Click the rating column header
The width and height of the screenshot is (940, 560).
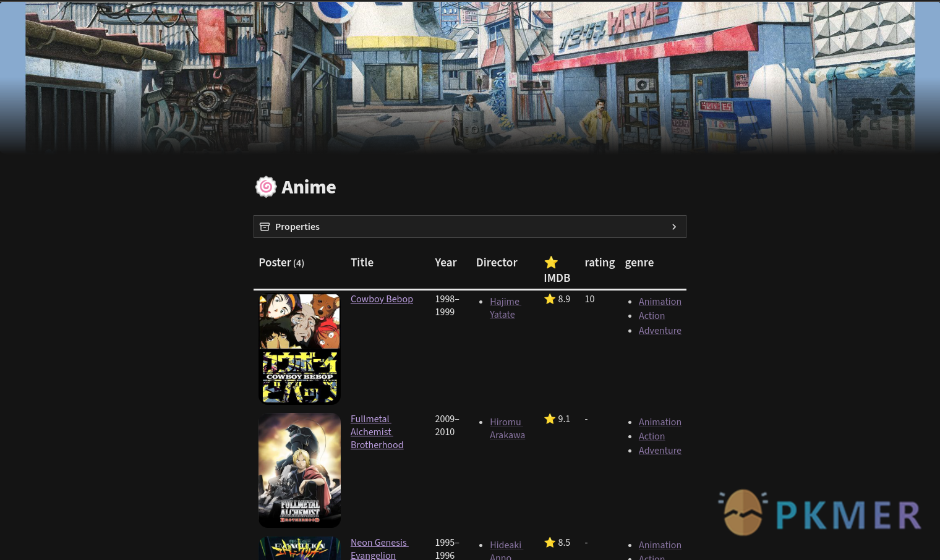coord(599,263)
